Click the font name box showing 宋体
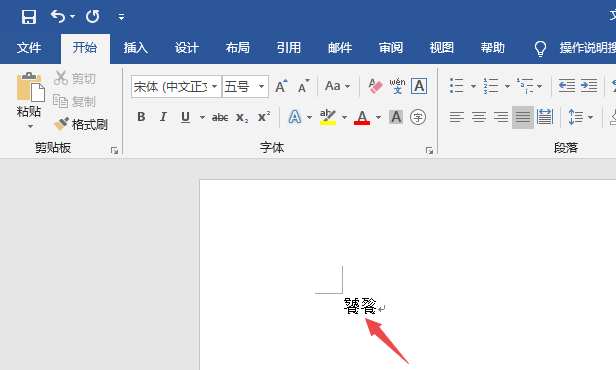 click(170, 86)
